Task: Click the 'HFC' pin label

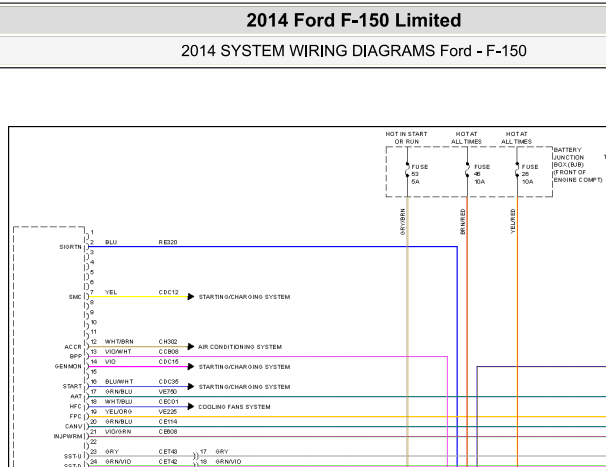Action: point(76,406)
